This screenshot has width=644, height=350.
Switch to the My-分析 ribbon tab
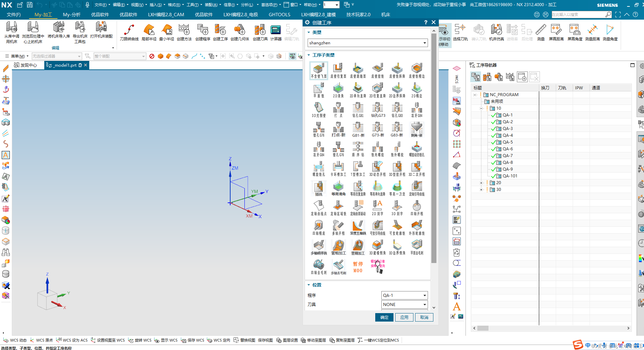tap(72, 15)
